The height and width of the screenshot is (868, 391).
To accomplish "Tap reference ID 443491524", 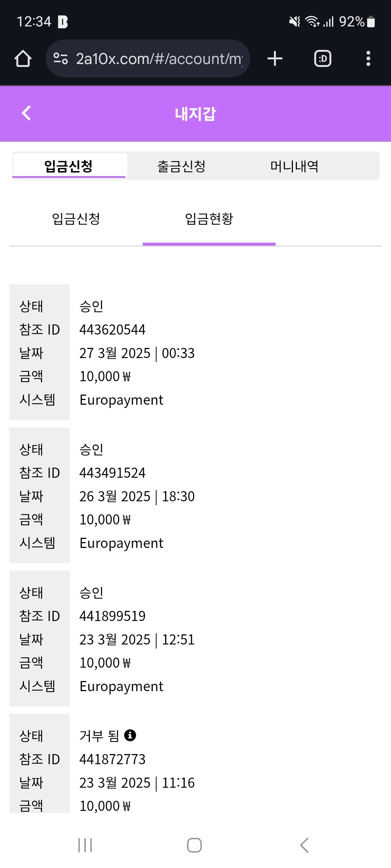I will (x=112, y=473).
